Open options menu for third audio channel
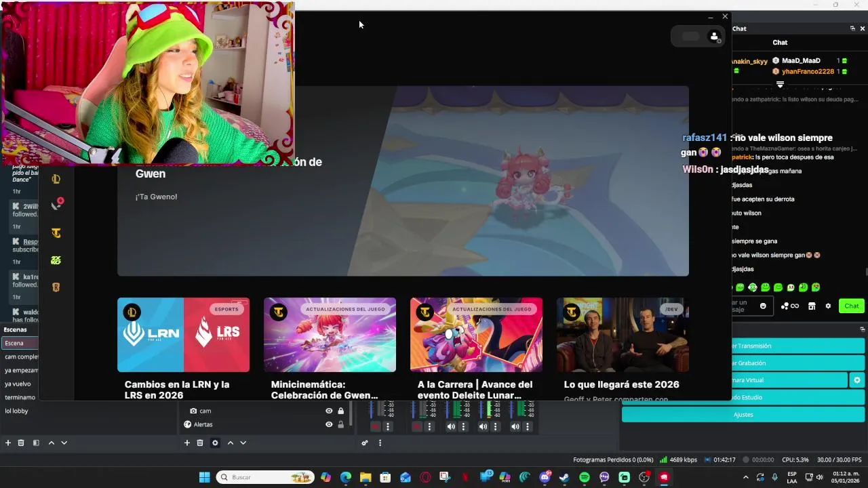868x488 pixels. click(x=463, y=426)
